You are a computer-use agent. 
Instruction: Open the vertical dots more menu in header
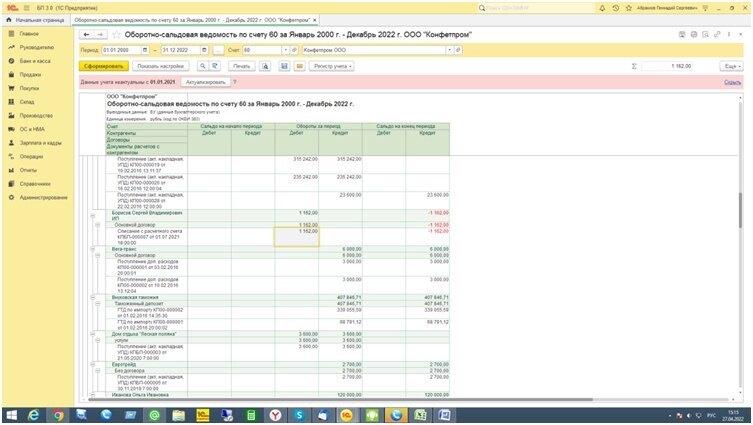pos(729,35)
